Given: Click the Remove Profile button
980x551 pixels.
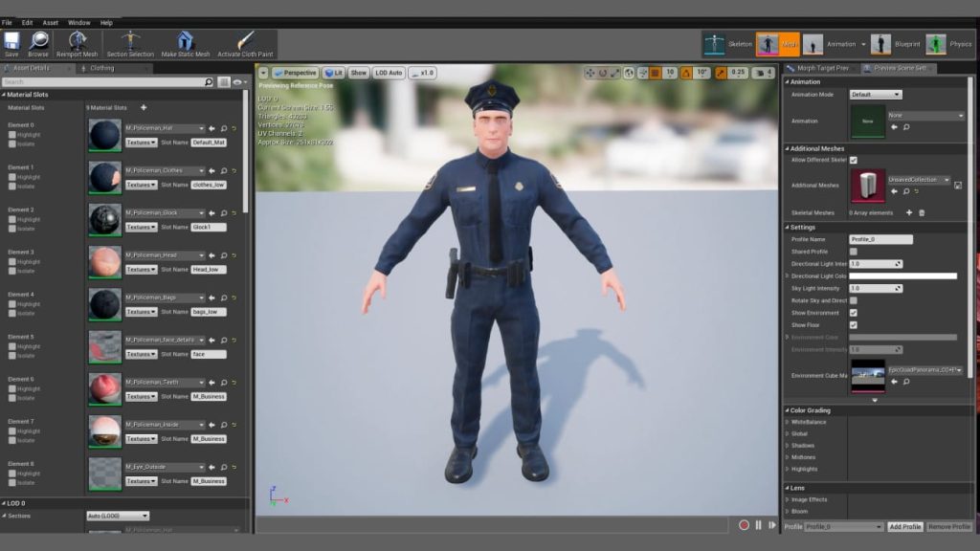Looking at the screenshot, I should coord(949,525).
